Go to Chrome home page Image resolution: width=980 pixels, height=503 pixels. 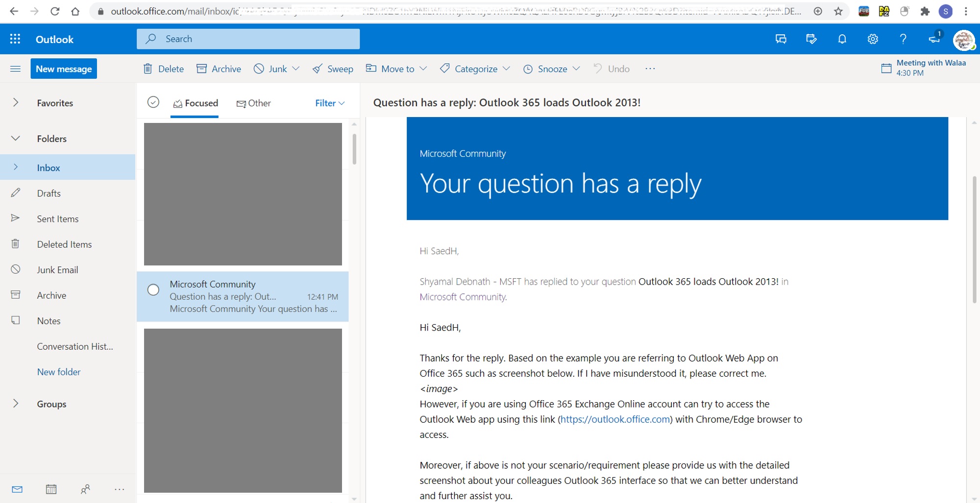(75, 11)
